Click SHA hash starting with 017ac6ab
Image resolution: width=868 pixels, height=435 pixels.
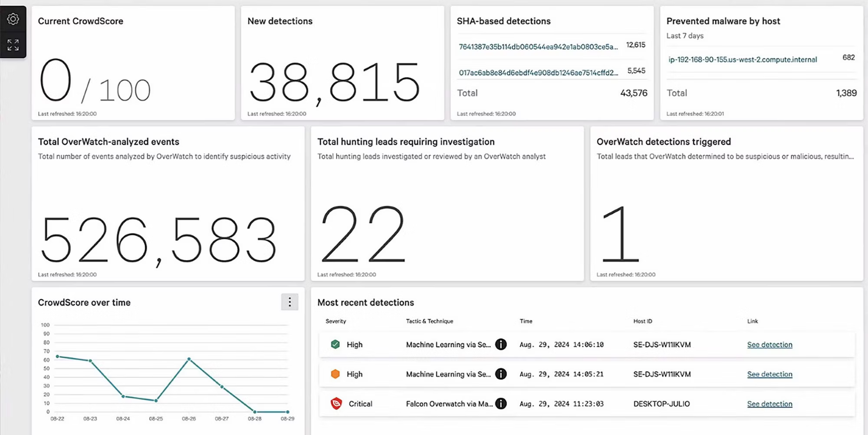(x=538, y=73)
